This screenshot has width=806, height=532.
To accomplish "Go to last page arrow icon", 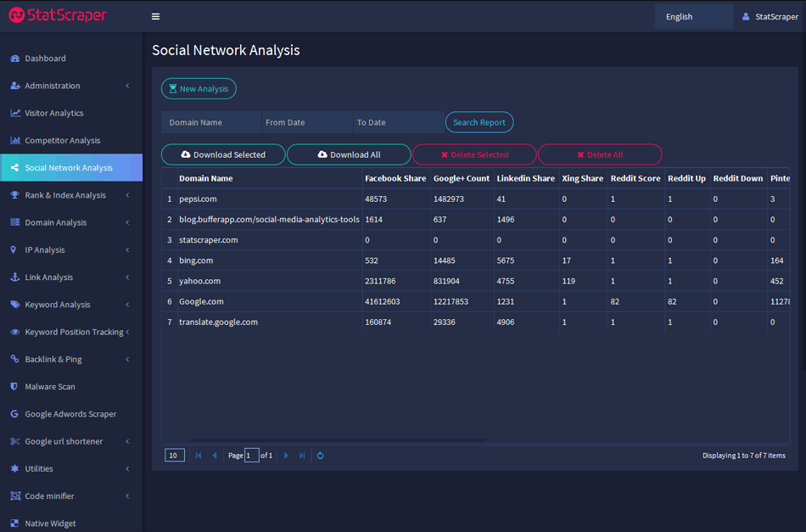I will click(x=302, y=456).
